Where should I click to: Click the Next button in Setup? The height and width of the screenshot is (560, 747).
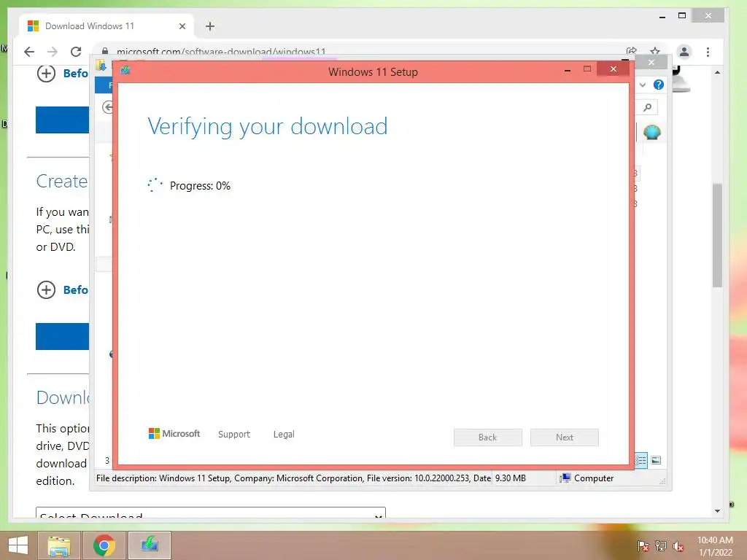coord(565,437)
